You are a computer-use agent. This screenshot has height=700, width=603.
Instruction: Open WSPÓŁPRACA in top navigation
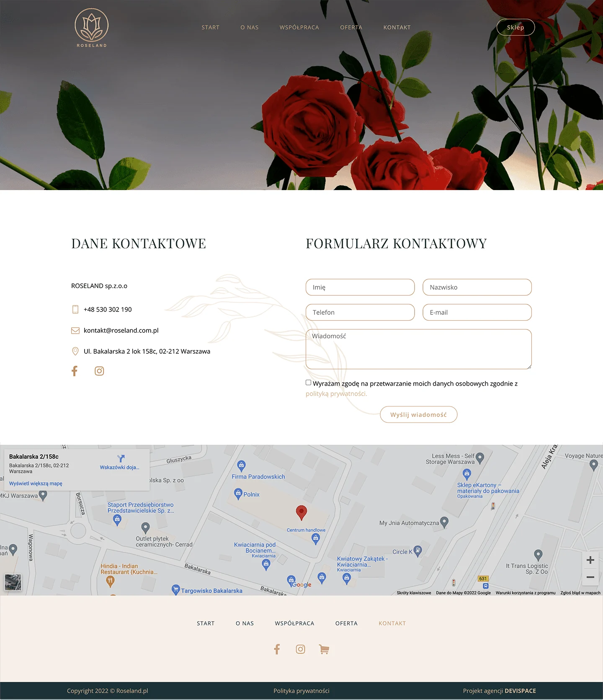tap(299, 27)
